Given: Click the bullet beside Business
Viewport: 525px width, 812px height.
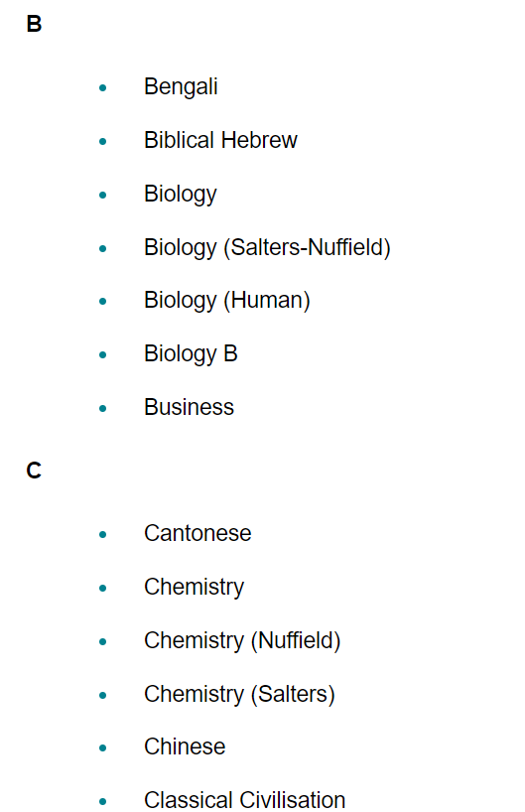Looking at the screenshot, I should pyautogui.click(x=102, y=409).
